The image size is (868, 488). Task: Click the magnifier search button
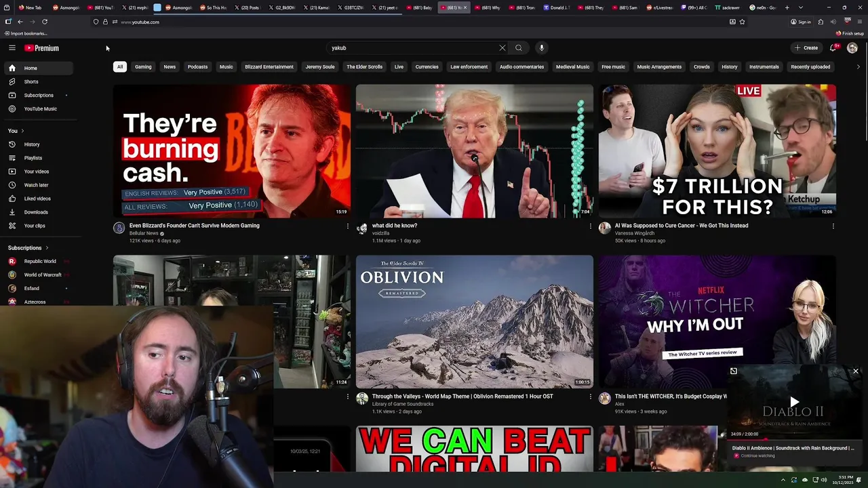click(x=519, y=47)
